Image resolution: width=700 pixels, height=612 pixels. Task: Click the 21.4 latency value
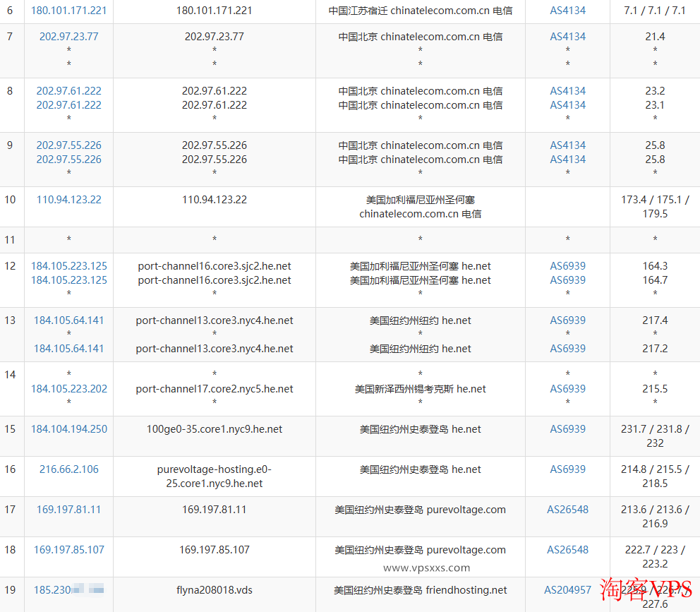pyautogui.click(x=654, y=36)
